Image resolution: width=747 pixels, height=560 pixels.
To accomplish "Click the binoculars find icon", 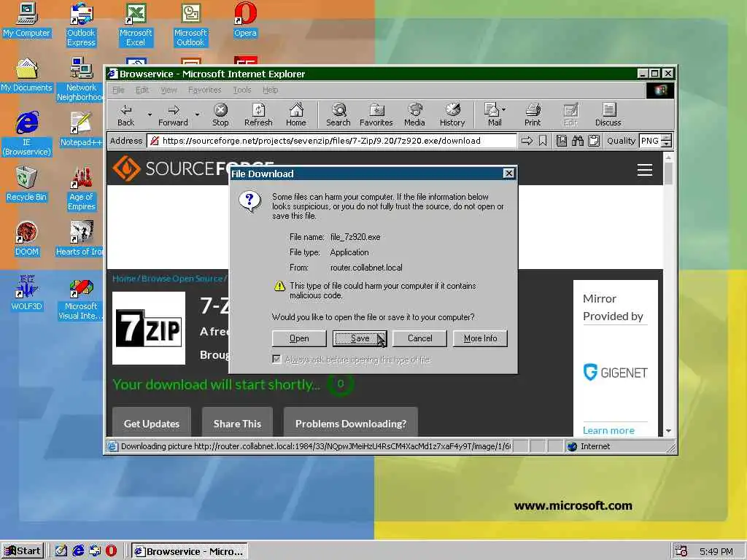I will coord(578,141).
